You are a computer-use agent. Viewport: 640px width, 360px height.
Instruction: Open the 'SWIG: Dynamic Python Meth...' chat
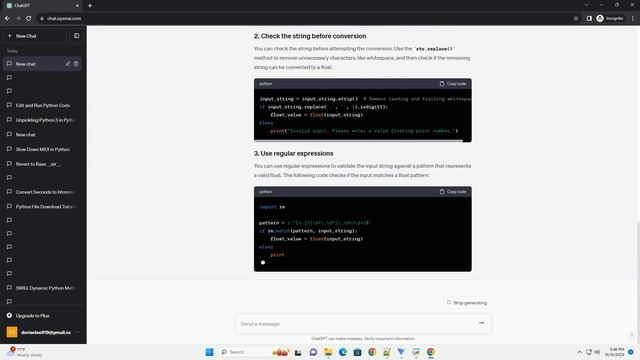[x=42, y=288]
